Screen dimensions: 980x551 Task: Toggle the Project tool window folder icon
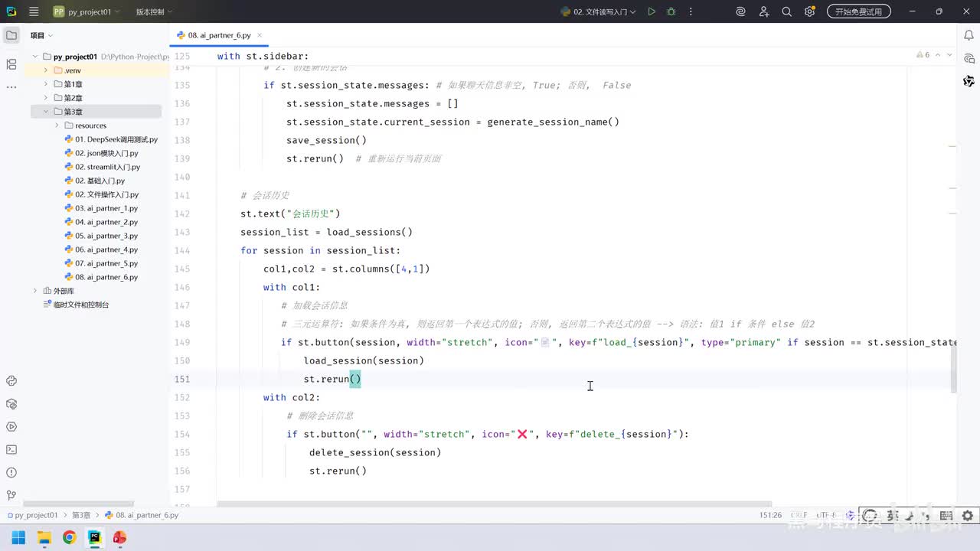tap(11, 35)
